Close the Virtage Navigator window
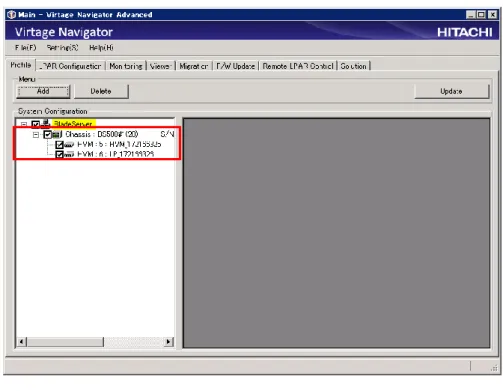This screenshot has width=503, height=391. click(492, 15)
